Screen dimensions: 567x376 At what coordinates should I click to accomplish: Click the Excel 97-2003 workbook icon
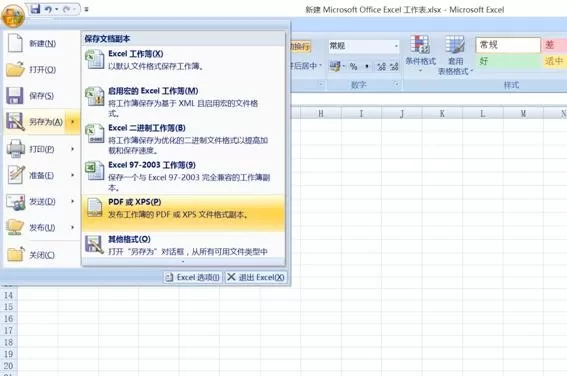point(95,171)
